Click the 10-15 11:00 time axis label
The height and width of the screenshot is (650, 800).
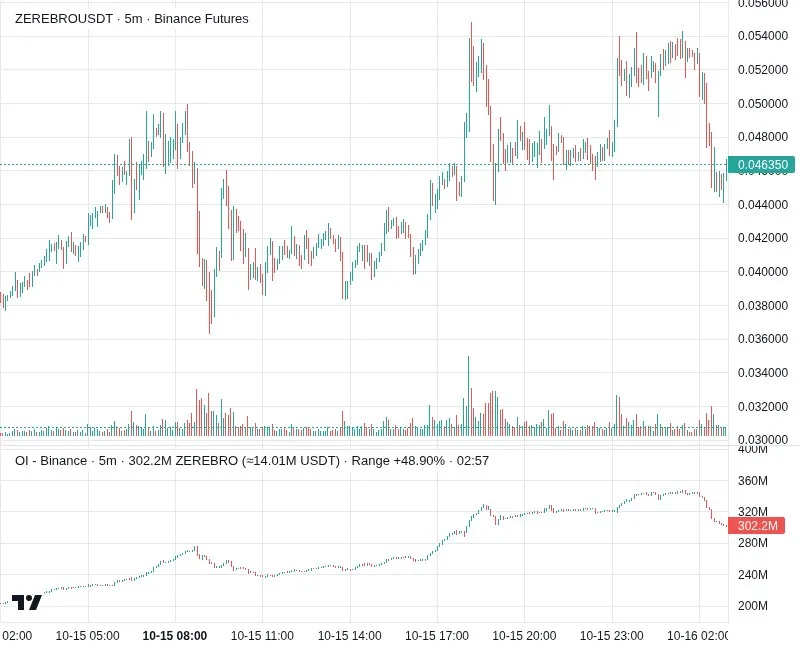[x=262, y=636]
